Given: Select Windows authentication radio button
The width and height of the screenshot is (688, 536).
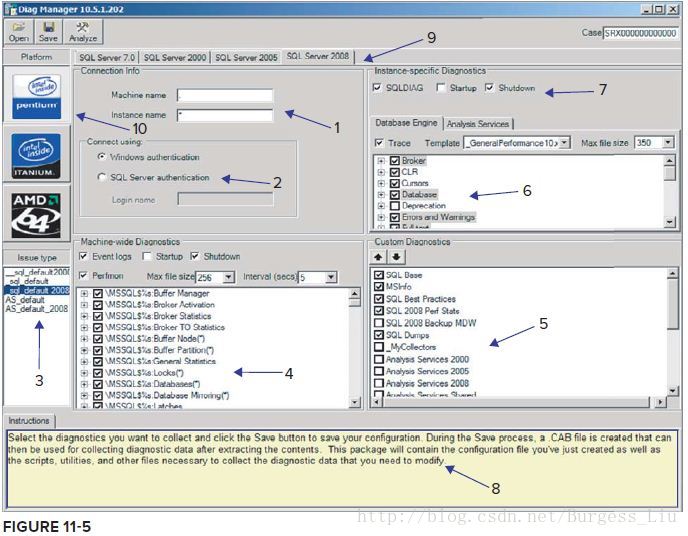Looking at the screenshot, I should point(102,156).
